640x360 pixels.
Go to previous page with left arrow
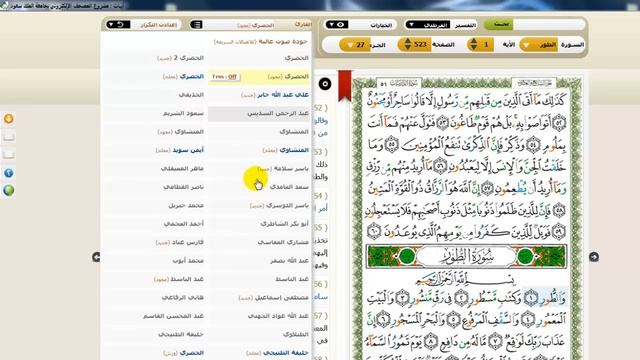point(96,257)
